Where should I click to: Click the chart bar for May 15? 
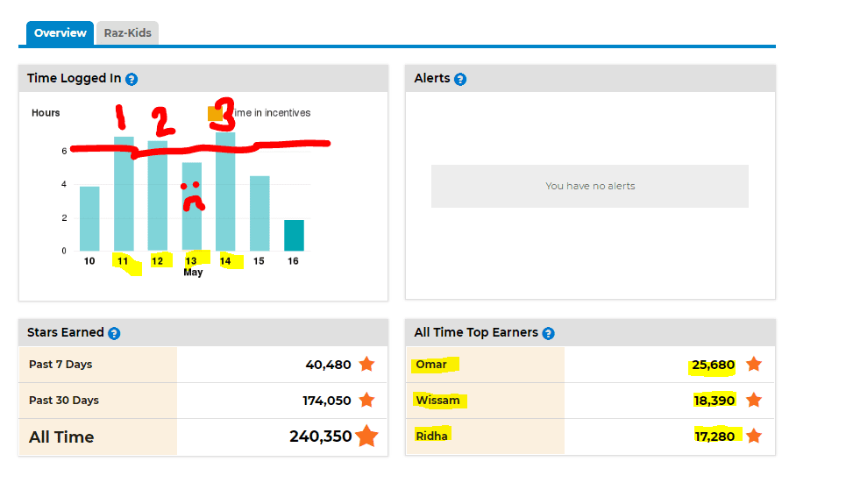click(259, 213)
